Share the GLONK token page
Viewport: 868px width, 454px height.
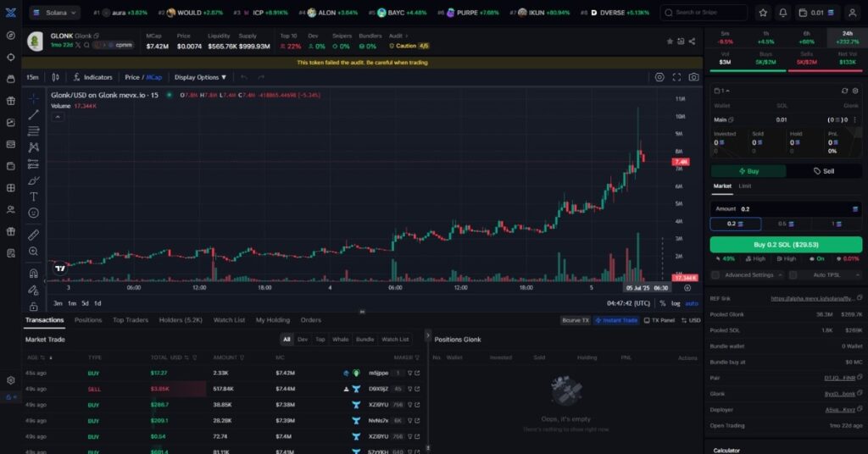click(692, 42)
